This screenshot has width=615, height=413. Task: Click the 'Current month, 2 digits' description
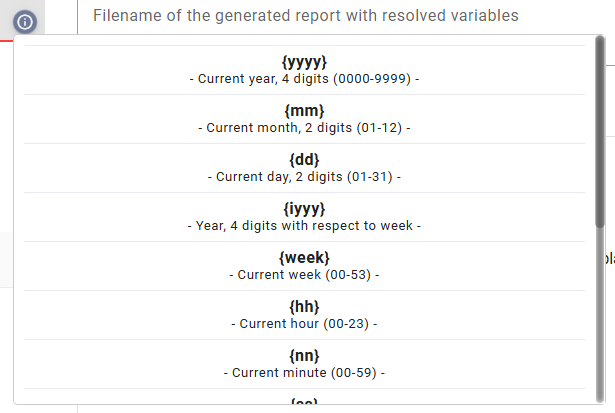[x=304, y=128]
